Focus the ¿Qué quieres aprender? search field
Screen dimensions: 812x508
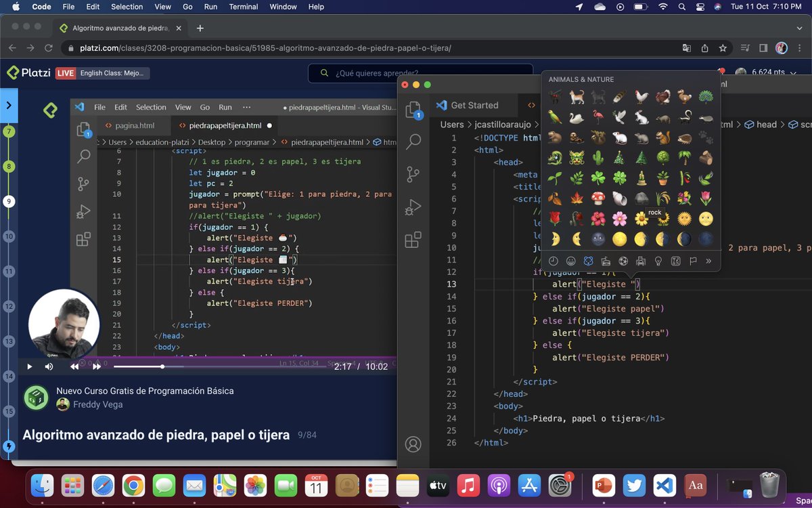point(422,73)
